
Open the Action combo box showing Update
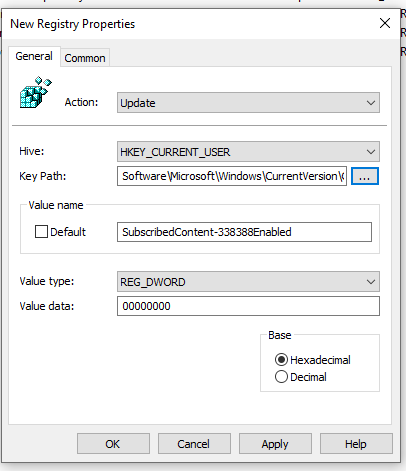[x=248, y=103]
